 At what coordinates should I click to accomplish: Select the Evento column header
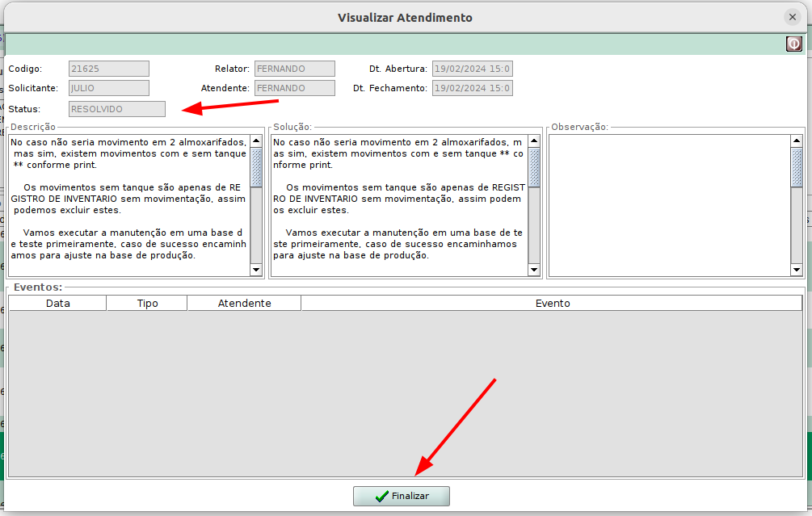pos(552,304)
